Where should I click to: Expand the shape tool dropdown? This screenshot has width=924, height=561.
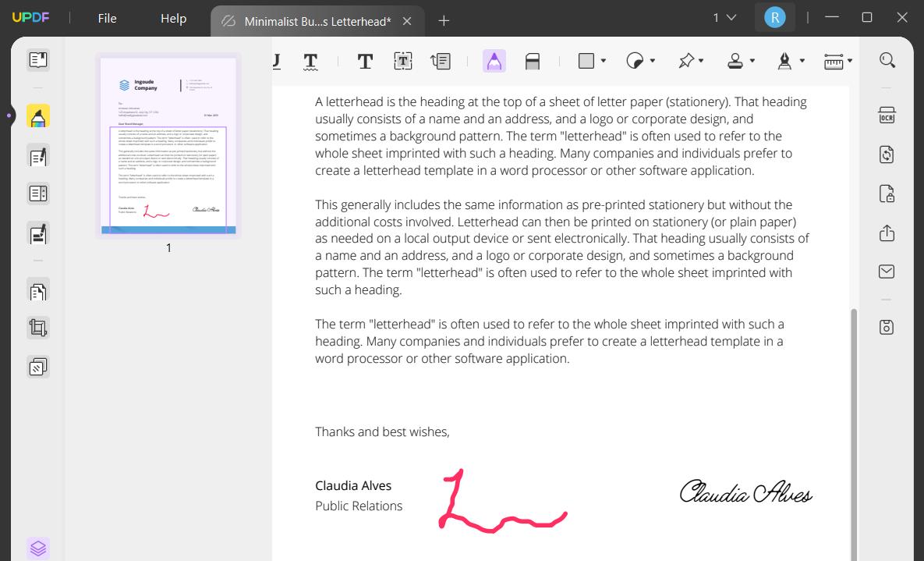tap(603, 60)
